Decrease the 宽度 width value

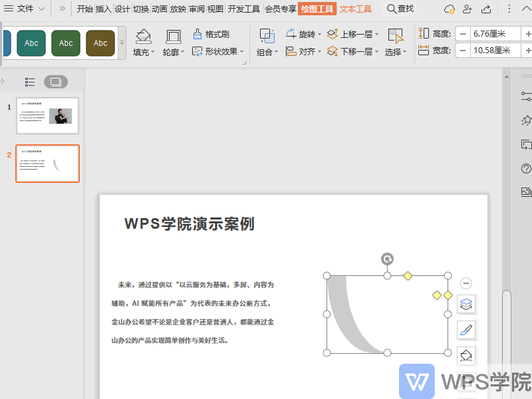coord(462,51)
